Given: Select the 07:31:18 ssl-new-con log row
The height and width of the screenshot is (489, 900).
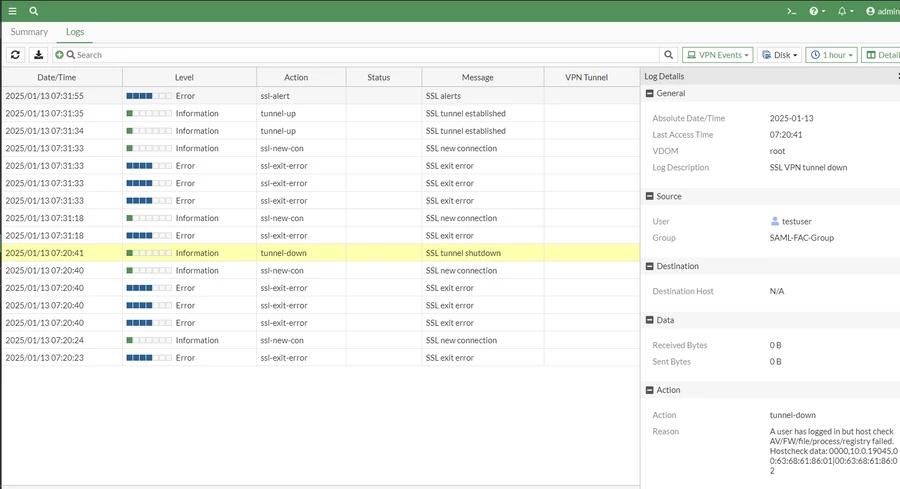Looking at the screenshot, I should pos(321,218).
